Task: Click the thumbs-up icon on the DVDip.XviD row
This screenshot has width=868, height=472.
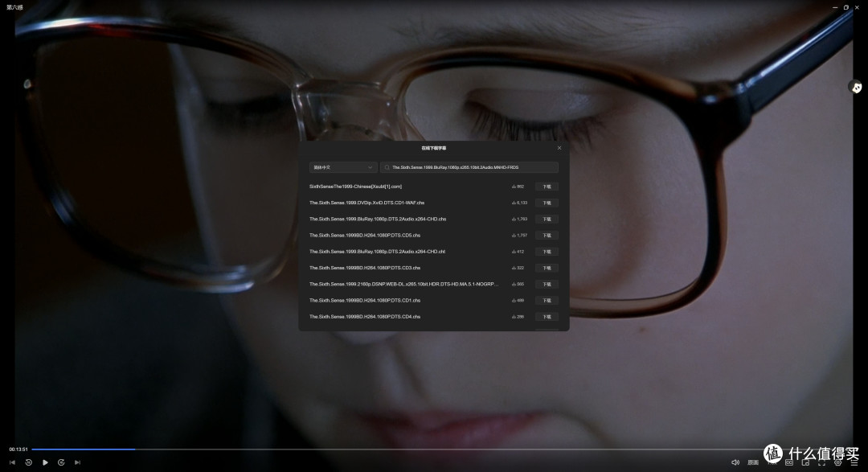Action: (x=514, y=203)
